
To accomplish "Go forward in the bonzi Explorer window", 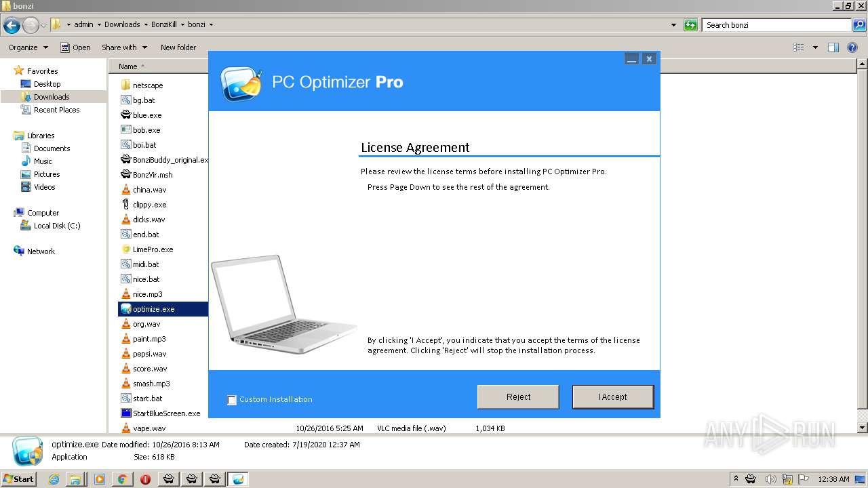I will (31, 26).
